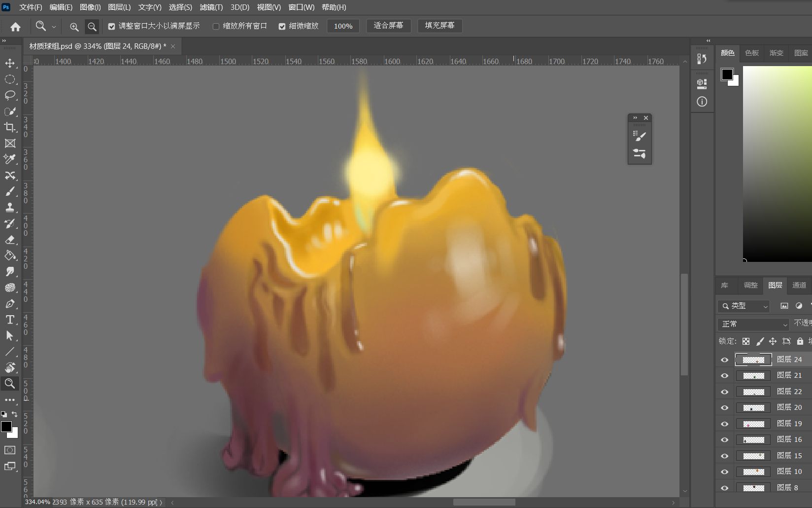Viewport: 812px width, 508px height.
Task: Select the Brush tool
Action: (10, 191)
